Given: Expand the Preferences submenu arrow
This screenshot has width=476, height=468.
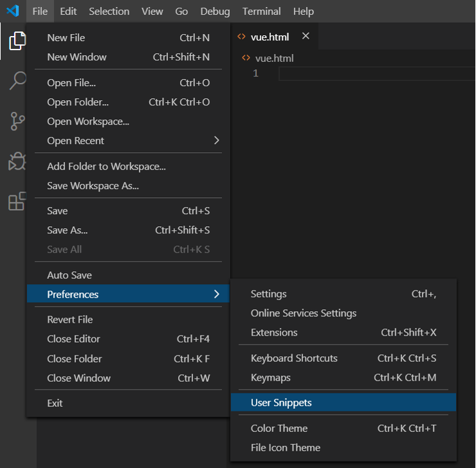Looking at the screenshot, I should click(216, 294).
